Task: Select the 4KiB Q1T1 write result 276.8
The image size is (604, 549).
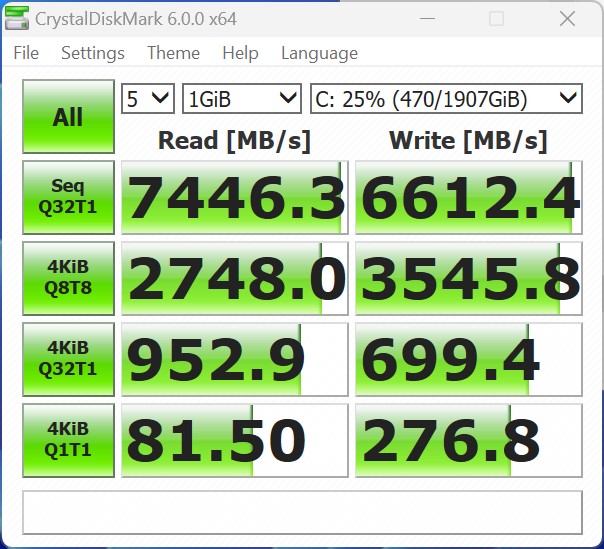Action: point(468,440)
